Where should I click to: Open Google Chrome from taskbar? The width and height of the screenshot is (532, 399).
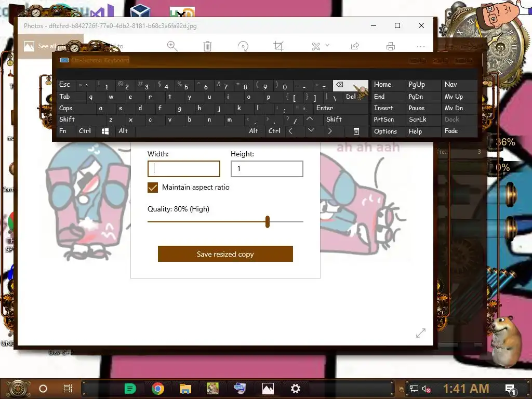pos(158,389)
